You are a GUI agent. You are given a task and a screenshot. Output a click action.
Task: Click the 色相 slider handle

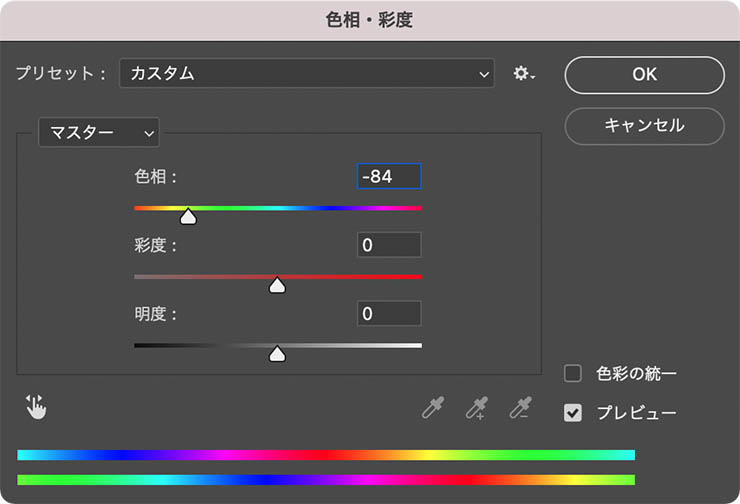tap(187, 216)
